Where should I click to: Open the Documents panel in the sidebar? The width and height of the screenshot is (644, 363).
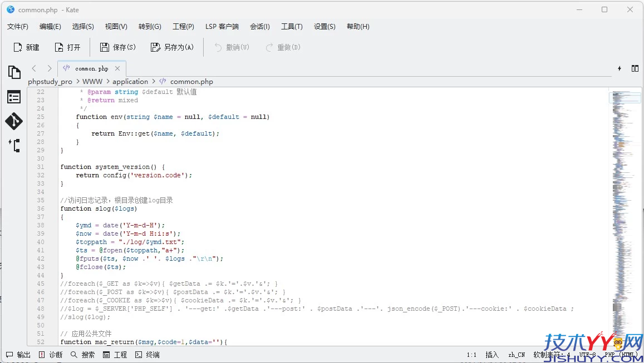pyautogui.click(x=14, y=72)
